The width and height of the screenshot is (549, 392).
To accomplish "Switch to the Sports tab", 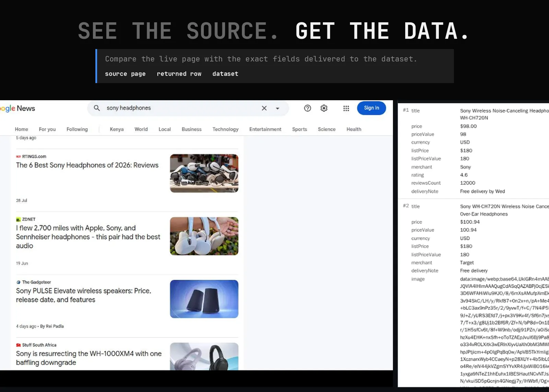I will pos(300,129).
